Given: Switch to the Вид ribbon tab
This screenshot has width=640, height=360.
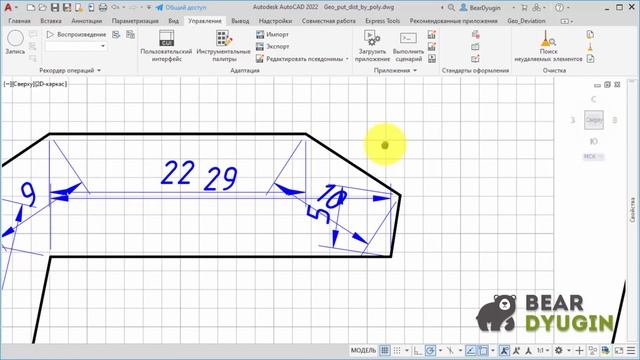Looking at the screenshot, I should [x=173, y=21].
